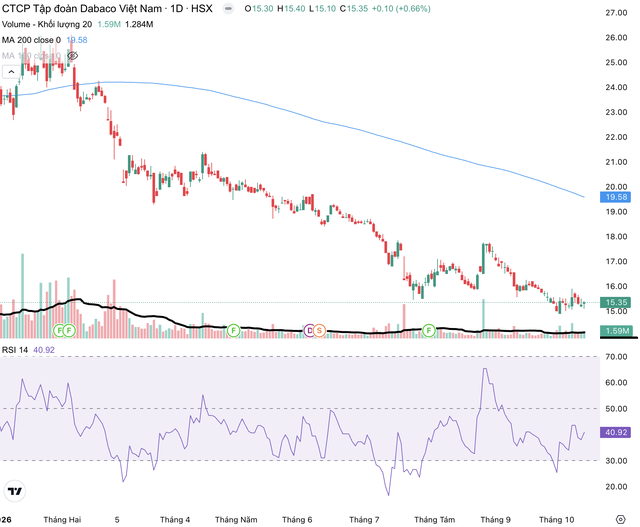Open the F event marker above Tháng Năm
Viewport: 640px width, 527px height.
pos(233,330)
